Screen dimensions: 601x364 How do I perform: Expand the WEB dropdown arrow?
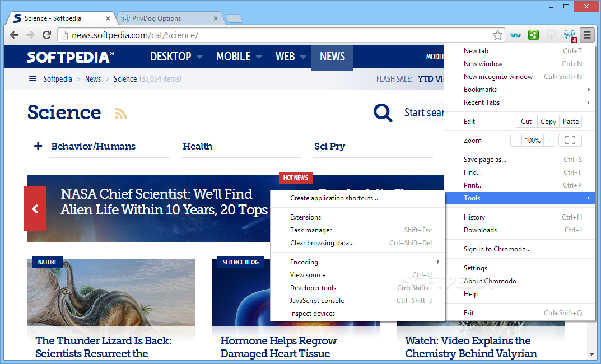click(x=303, y=57)
